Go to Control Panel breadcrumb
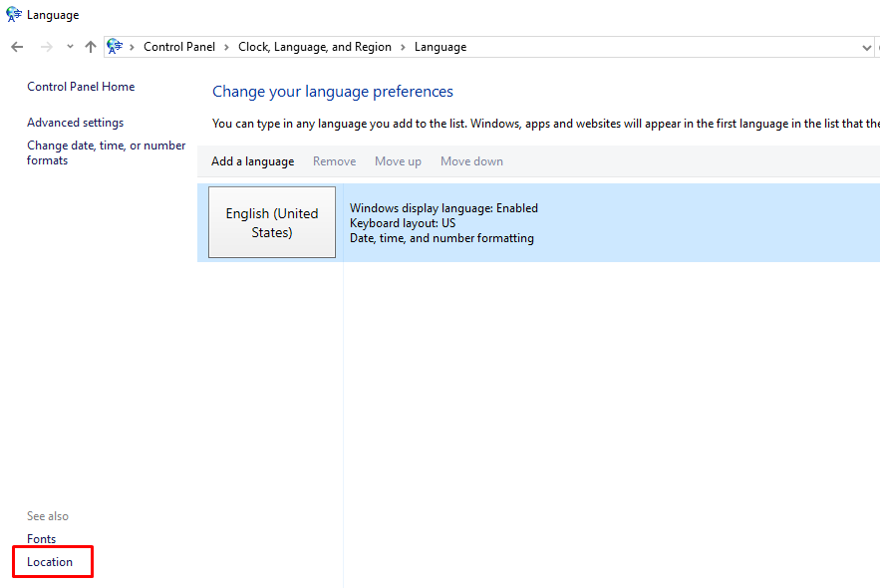This screenshot has width=880, height=588. 179,47
